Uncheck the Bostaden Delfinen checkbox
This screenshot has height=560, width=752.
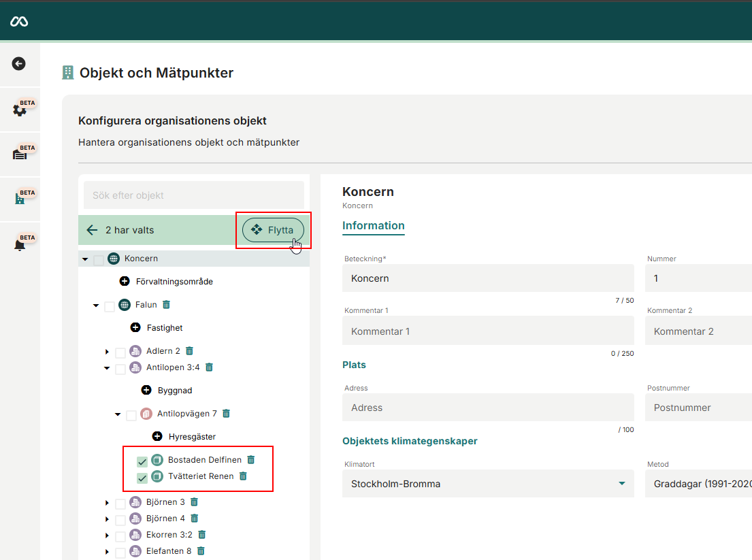tap(142, 461)
